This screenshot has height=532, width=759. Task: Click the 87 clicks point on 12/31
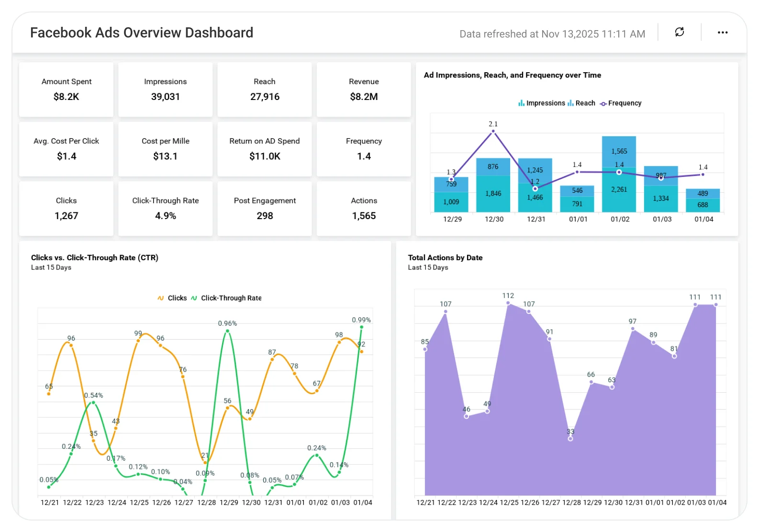click(x=272, y=359)
